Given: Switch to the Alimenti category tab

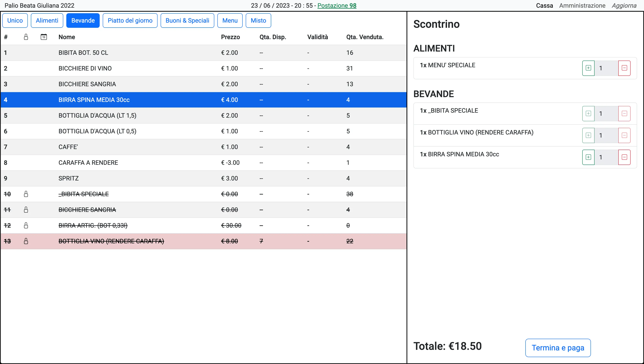Looking at the screenshot, I should [47, 20].
